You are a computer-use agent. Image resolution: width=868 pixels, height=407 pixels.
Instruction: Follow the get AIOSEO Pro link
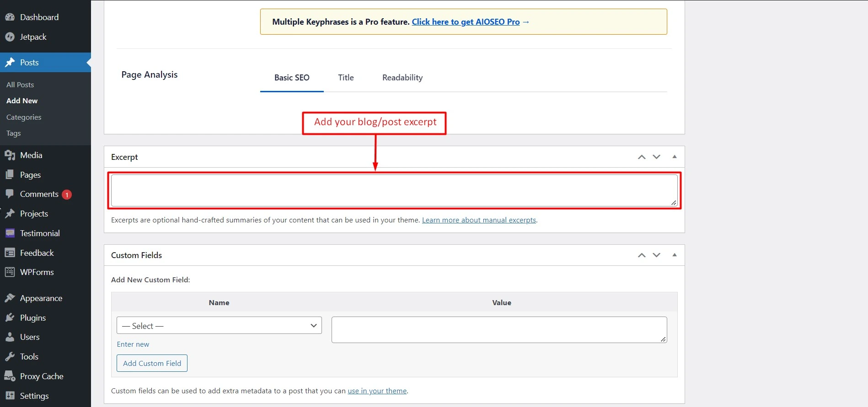point(466,22)
